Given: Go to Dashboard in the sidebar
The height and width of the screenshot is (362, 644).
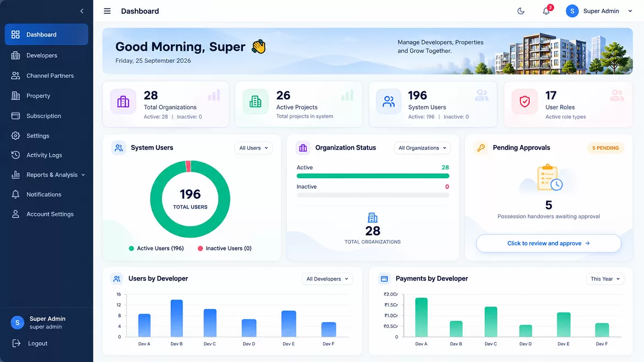Looking at the screenshot, I should 46,35.
